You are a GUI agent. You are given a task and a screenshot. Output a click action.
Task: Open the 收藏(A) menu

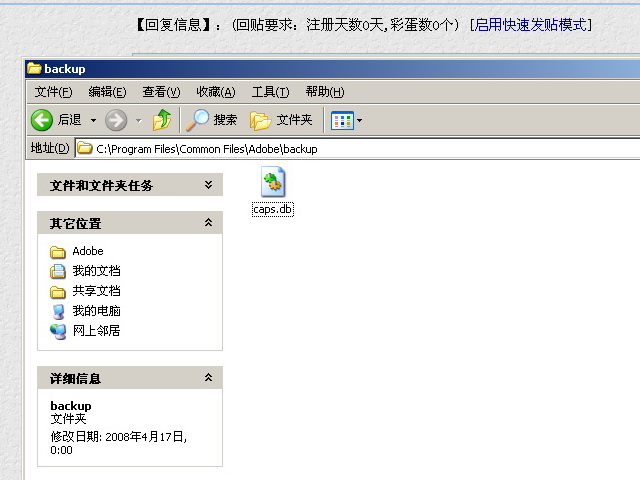(x=216, y=92)
